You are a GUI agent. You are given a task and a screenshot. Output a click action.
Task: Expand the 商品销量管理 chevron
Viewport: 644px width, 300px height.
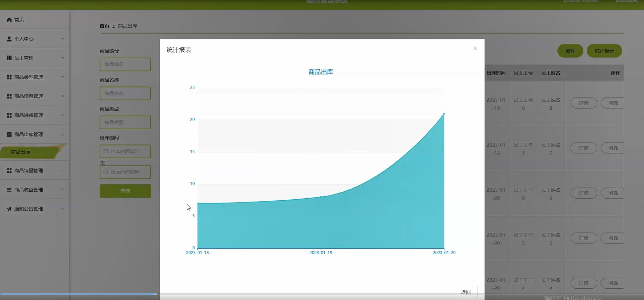[62, 170]
